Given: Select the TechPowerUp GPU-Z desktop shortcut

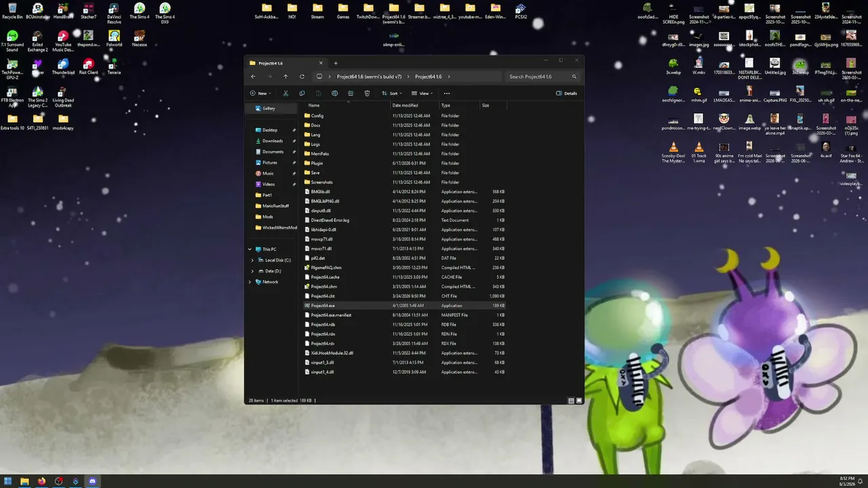Looking at the screenshot, I should (12, 69).
